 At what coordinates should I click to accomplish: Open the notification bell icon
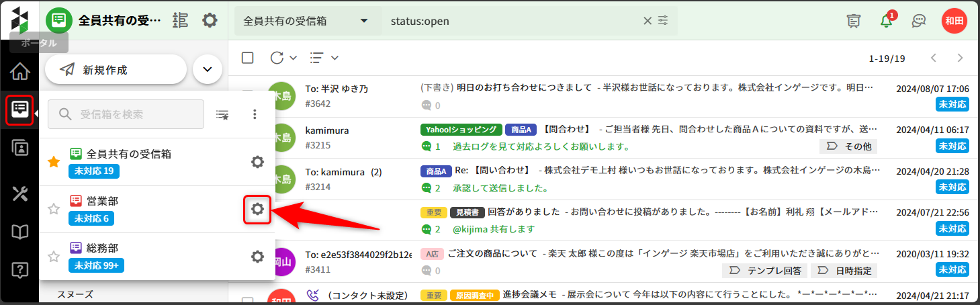[x=887, y=21]
